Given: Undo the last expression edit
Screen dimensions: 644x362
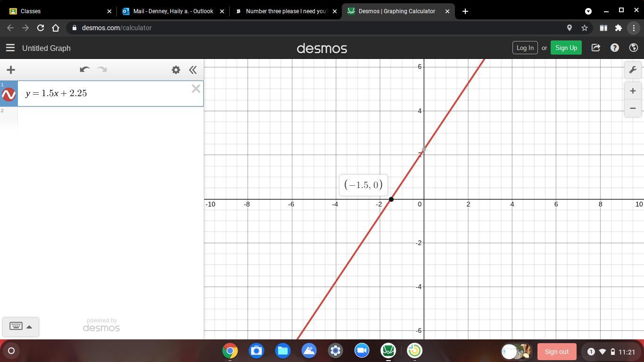Looking at the screenshot, I should click(85, 70).
